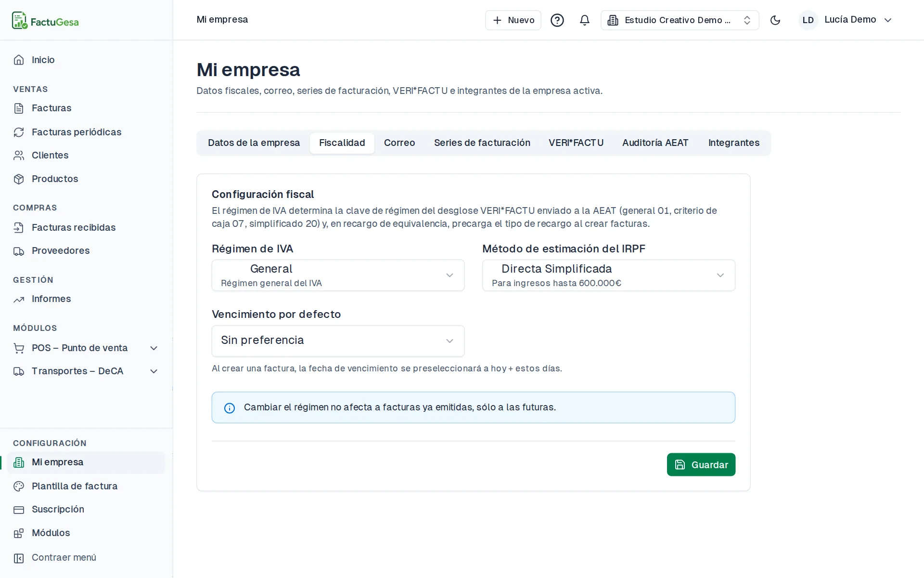
Task: Open the Estudio Creativo Demo company switcher
Action: tap(680, 20)
